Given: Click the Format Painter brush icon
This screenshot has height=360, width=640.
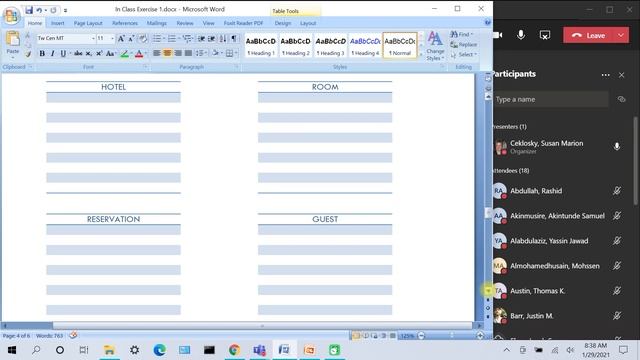Looking at the screenshot, I should click(28, 54).
